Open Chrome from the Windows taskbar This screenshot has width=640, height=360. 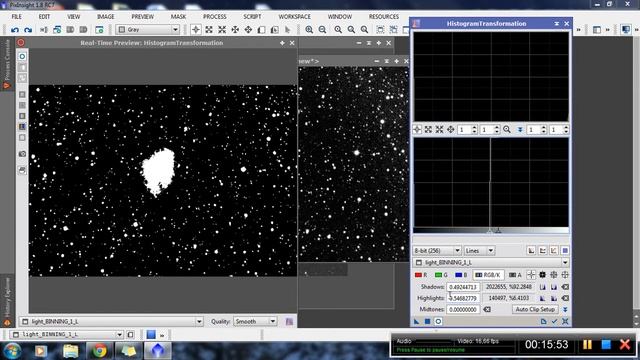[x=99, y=351]
